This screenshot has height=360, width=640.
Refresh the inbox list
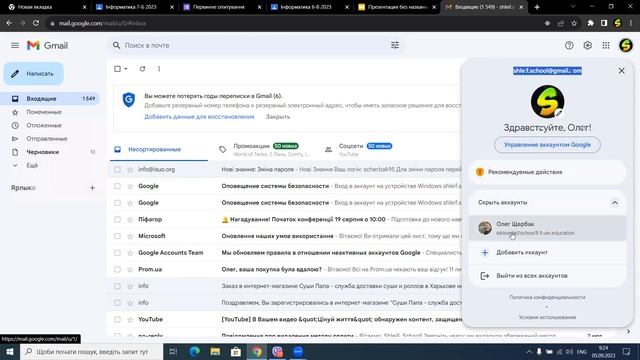click(x=142, y=69)
